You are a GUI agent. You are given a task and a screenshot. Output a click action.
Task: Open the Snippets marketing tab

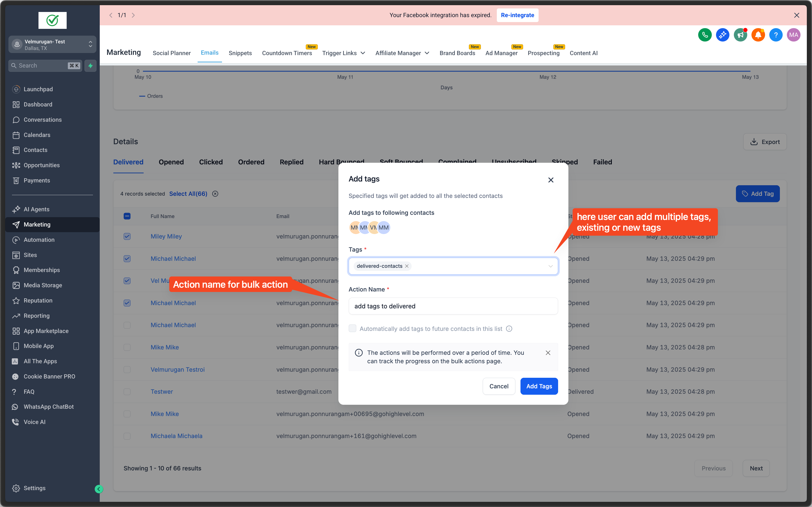pyautogui.click(x=240, y=53)
